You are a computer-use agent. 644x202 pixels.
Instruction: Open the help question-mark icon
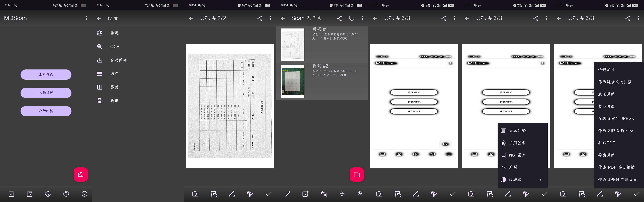(x=66, y=194)
